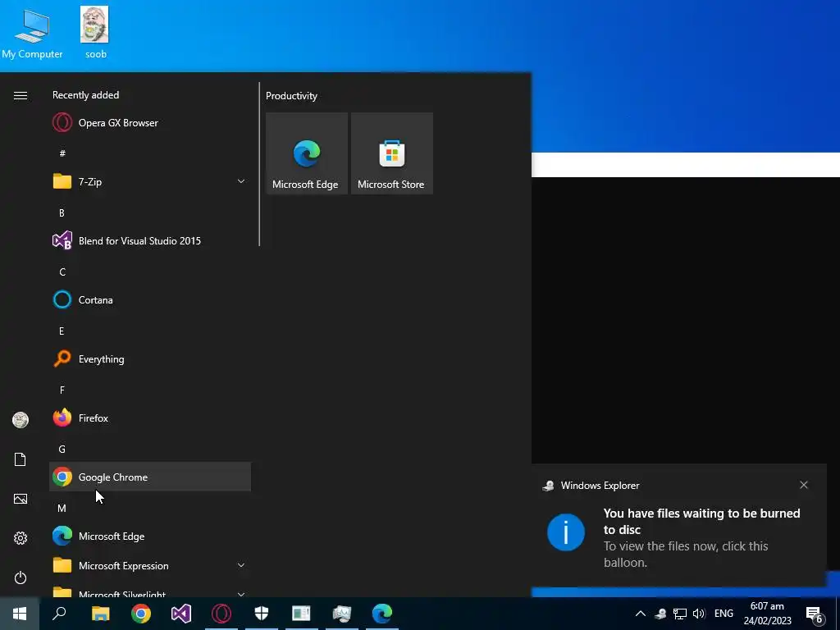Open the Microsoft Expression folder
The width and height of the screenshot is (840, 630).
pyautogui.click(x=150, y=565)
